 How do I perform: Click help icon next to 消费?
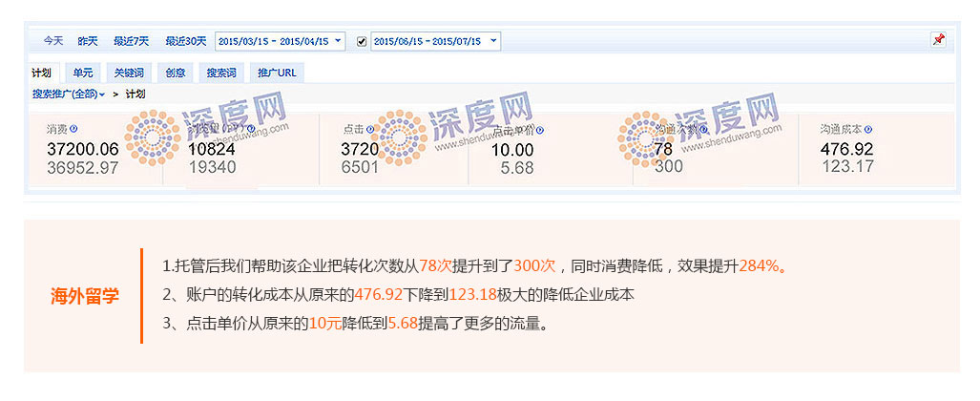73,129
